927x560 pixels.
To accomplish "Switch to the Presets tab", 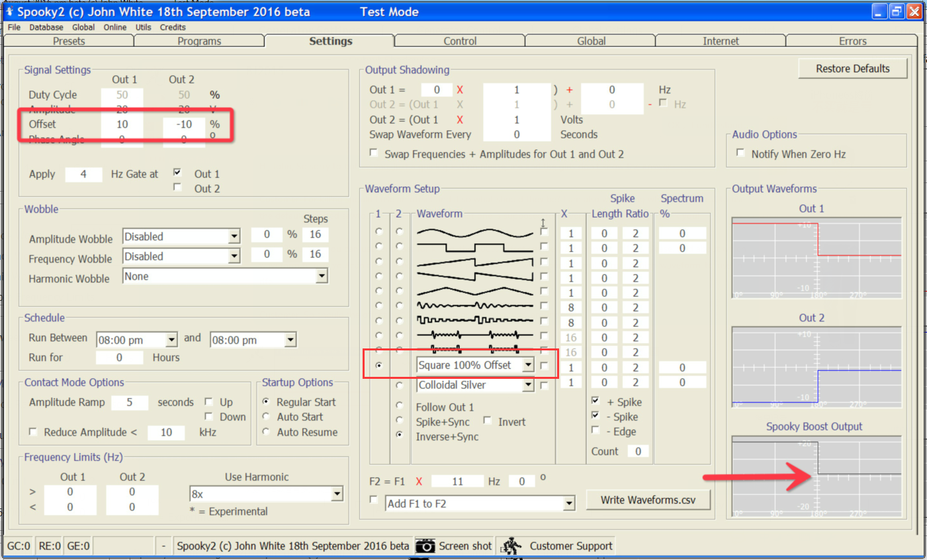I will [x=69, y=41].
